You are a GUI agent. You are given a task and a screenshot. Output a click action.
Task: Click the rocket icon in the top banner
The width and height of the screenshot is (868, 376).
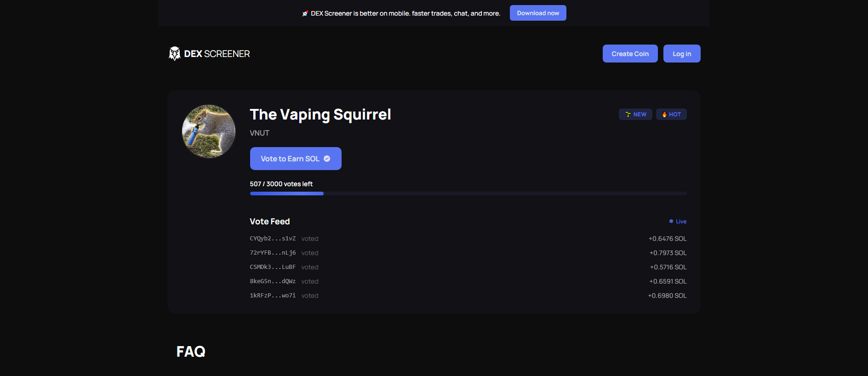[x=305, y=13]
